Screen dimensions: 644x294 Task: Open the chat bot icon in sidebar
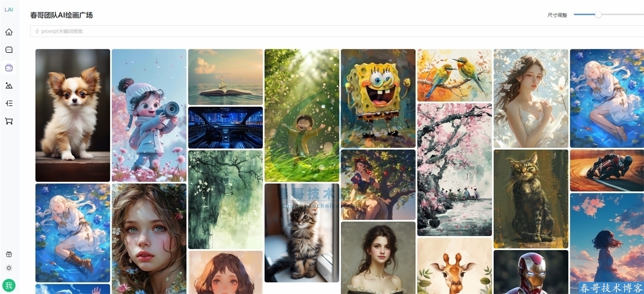tap(9, 50)
